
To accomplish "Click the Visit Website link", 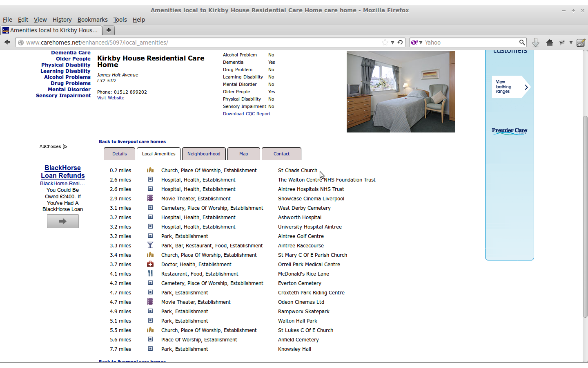I will pyautogui.click(x=110, y=98).
